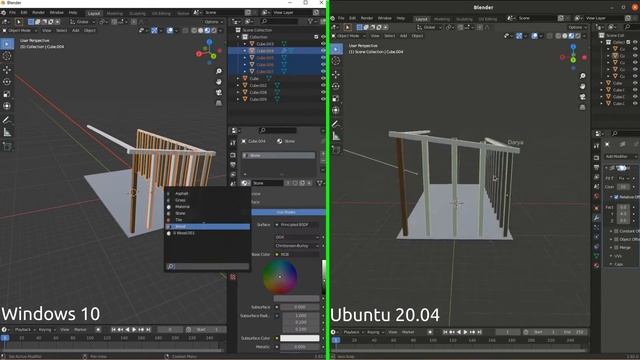Switch perspective/orthographic icon in Windows Blender viewport

click(219, 103)
